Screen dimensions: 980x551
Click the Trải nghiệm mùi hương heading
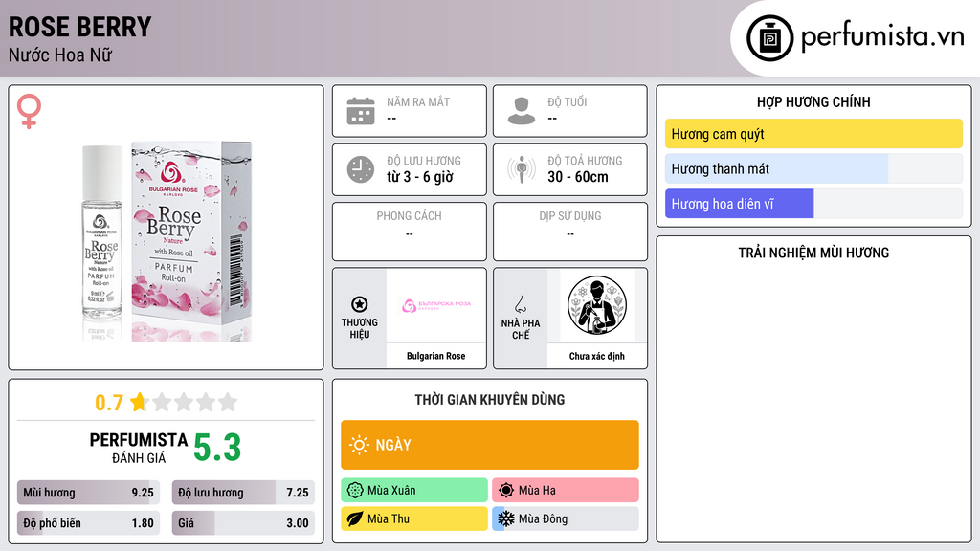(813, 253)
